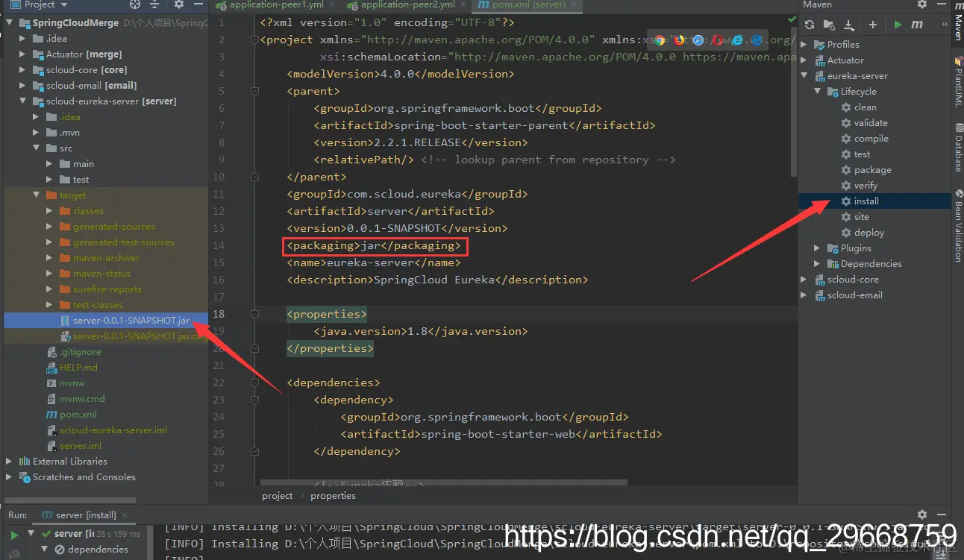Open in Edge browser icon in editor

757,40
